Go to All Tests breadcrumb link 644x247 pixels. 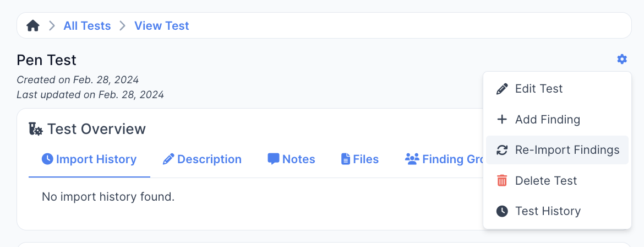pyautogui.click(x=87, y=26)
